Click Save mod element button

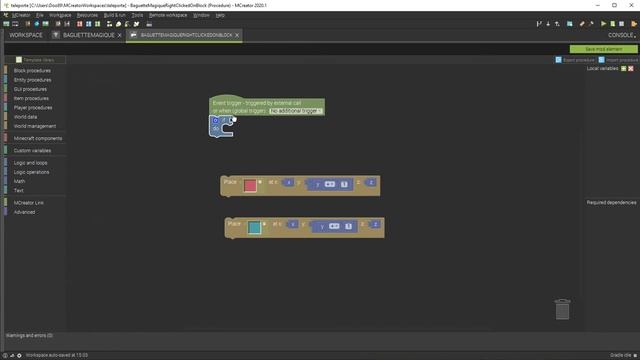603,49
